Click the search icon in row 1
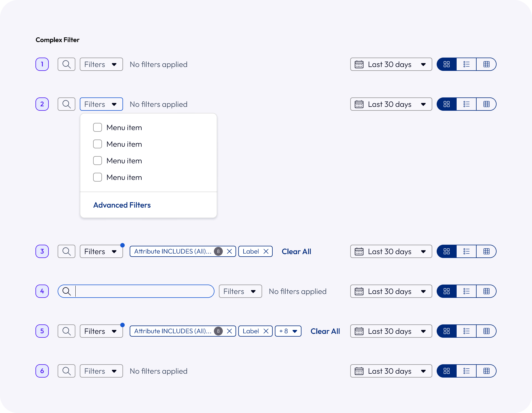 tap(66, 64)
